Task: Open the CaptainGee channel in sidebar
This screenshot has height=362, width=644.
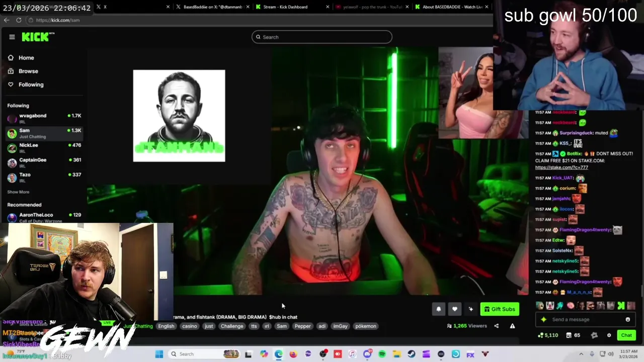Action: pyautogui.click(x=44, y=162)
